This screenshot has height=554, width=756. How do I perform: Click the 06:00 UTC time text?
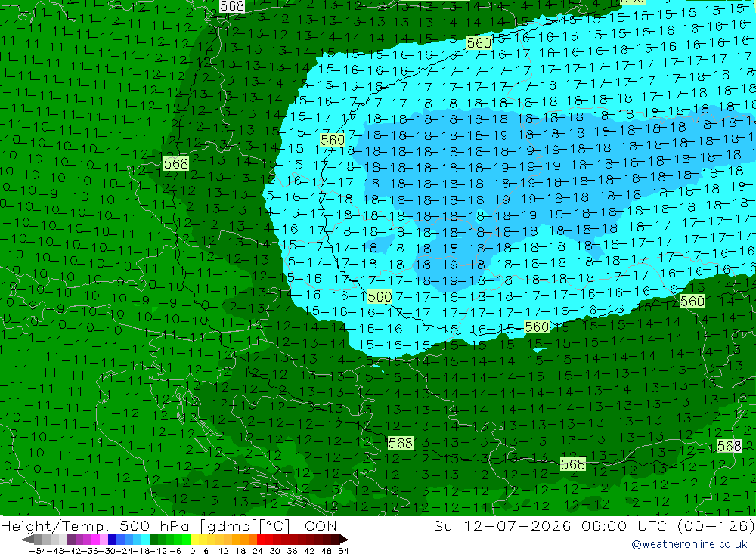click(624, 525)
